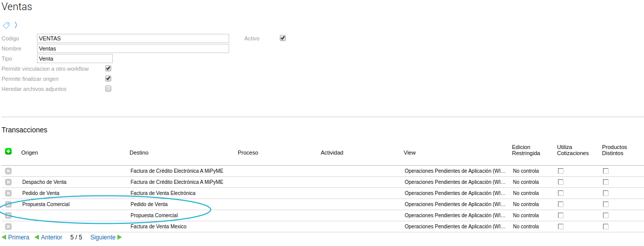644x246 pixels.
Task: Open the Pedido de Venta destination cell
Action: click(149, 204)
